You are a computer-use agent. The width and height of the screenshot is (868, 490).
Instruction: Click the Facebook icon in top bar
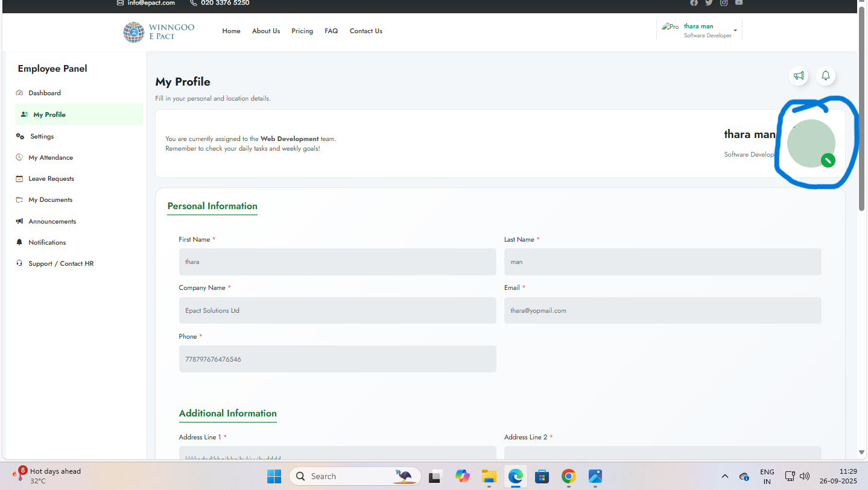[x=694, y=3]
